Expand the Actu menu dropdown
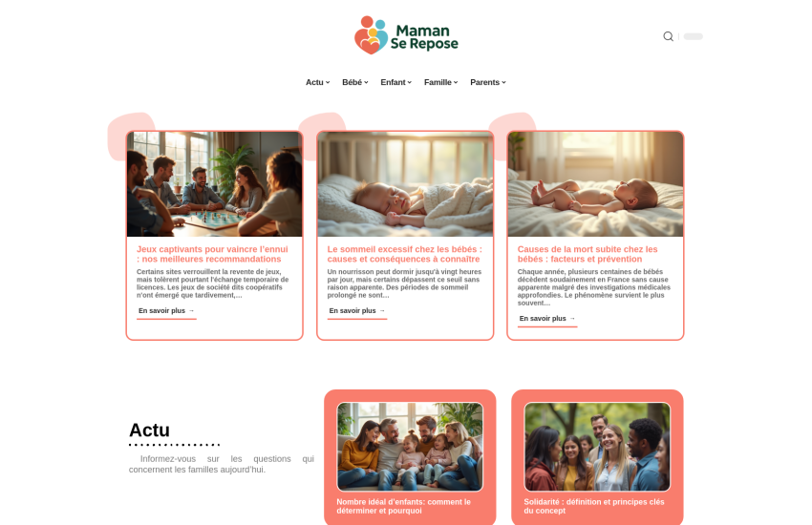The height and width of the screenshot is (525, 812). (x=317, y=82)
